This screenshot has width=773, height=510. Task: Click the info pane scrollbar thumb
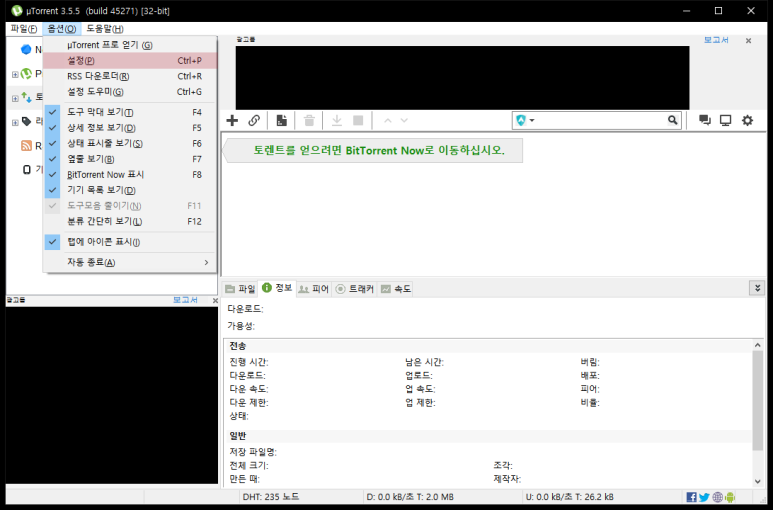pos(757,401)
